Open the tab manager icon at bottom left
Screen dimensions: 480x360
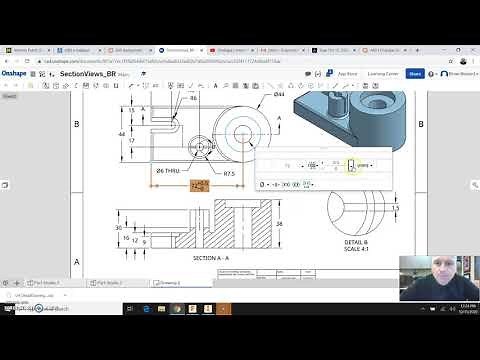point(5,283)
